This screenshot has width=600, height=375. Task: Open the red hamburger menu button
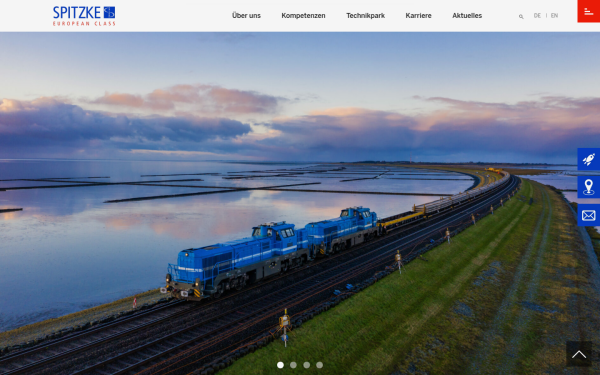(589, 11)
